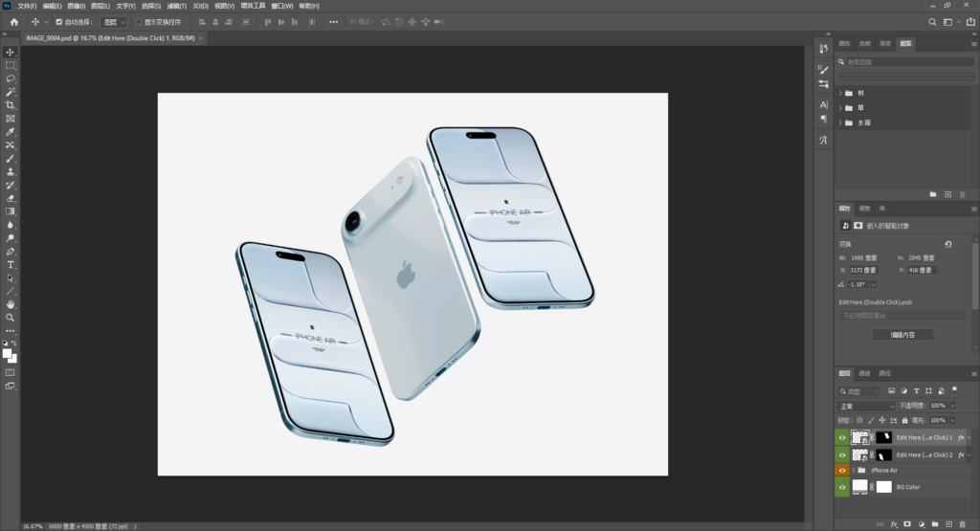
Task: Add a layer style with fx button
Action: tap(894, 524)
